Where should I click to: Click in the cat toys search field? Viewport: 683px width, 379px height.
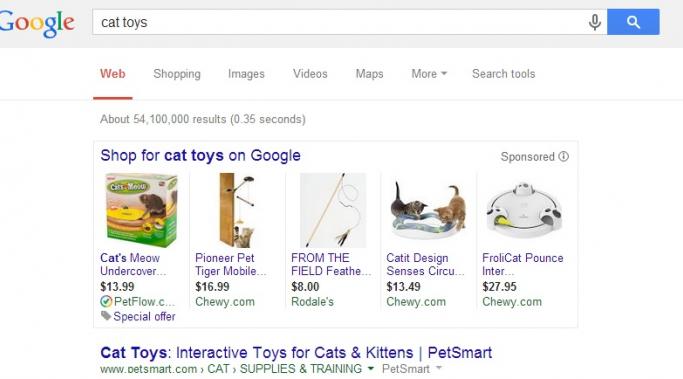pyautogui.click(x=340, y=22)
